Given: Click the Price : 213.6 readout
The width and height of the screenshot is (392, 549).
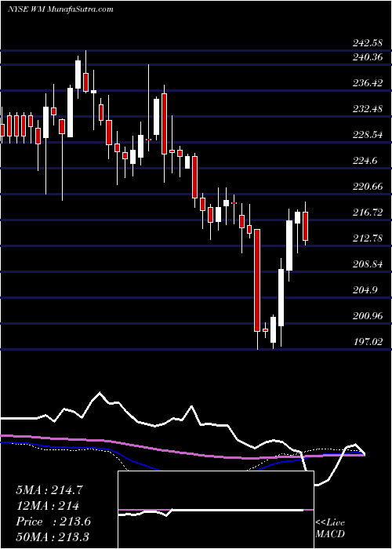Looking at the screenshot, I should tap(53, 522).
